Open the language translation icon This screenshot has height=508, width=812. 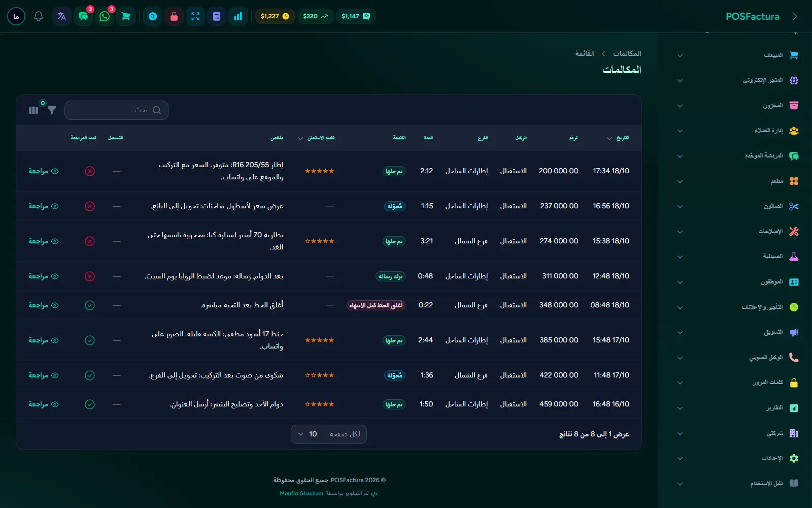click(x=62, y=16)
